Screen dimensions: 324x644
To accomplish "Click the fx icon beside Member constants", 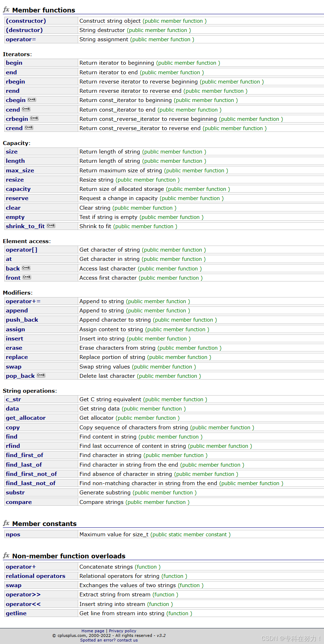I will point(6,523).
